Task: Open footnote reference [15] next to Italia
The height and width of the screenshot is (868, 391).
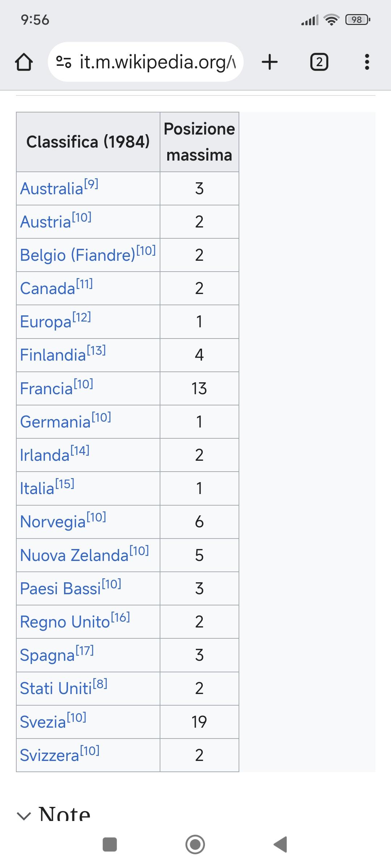Action: 65,484
